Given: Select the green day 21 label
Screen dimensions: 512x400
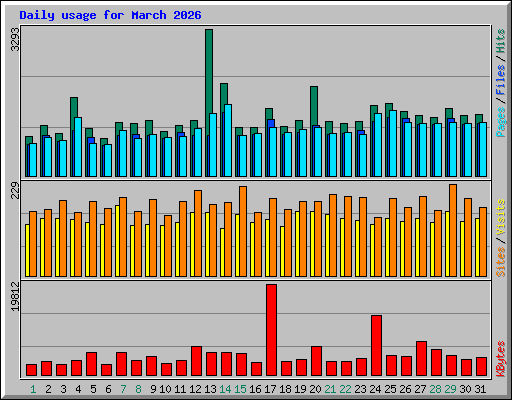Looking at the screenshot, I should click(x=330, y=389).
